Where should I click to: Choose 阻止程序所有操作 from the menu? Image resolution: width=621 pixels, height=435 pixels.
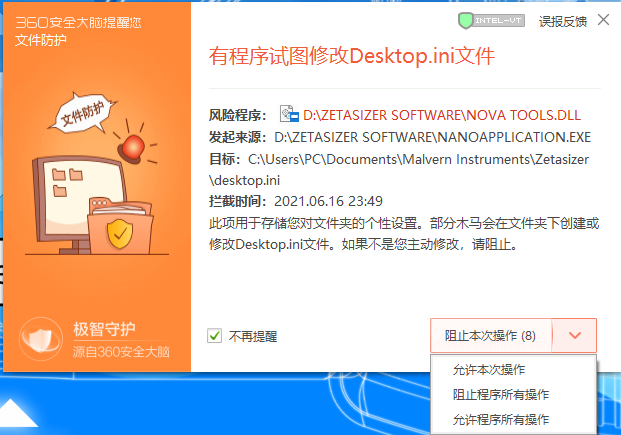501,395
